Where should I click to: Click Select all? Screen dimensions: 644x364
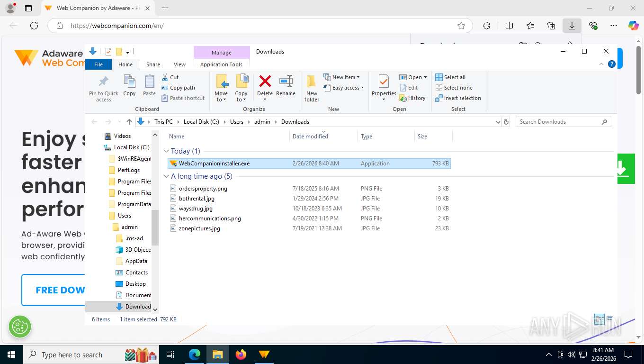pyautogui.click(x=450, y=77)
